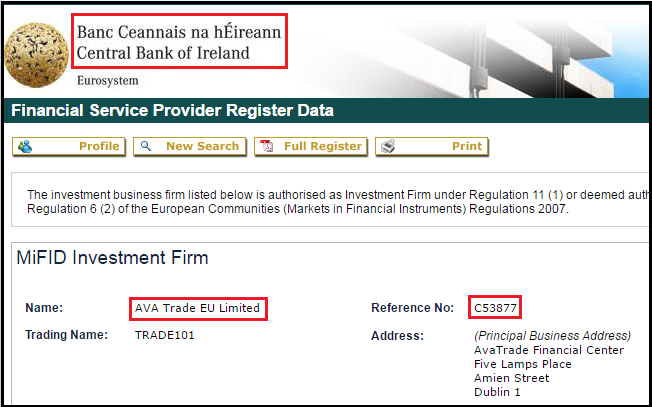Viewport: 652px width, 407px height.
Task: Click the golden globe Central Bank logo
Action: coord(36,55)
